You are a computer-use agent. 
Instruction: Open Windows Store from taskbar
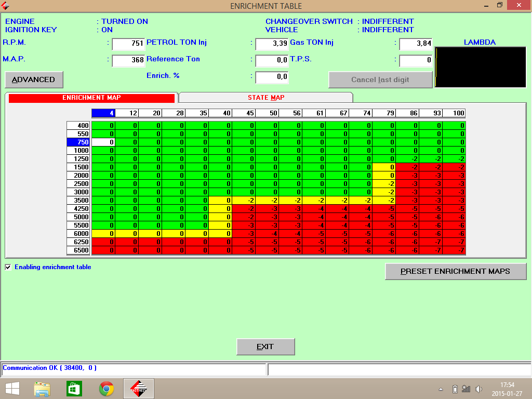coord(74,389)
